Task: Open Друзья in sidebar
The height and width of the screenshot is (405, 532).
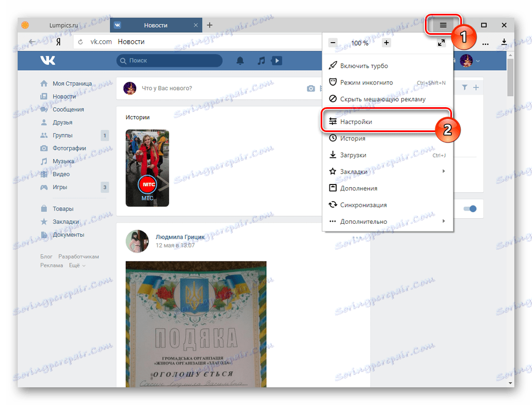Action: click(62, 122)
